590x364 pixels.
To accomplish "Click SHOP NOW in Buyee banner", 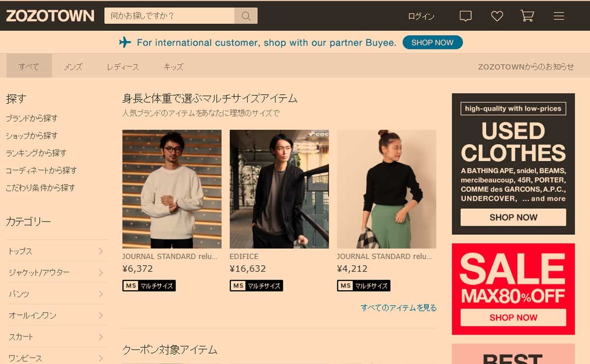I will click(x=433, y=43).
